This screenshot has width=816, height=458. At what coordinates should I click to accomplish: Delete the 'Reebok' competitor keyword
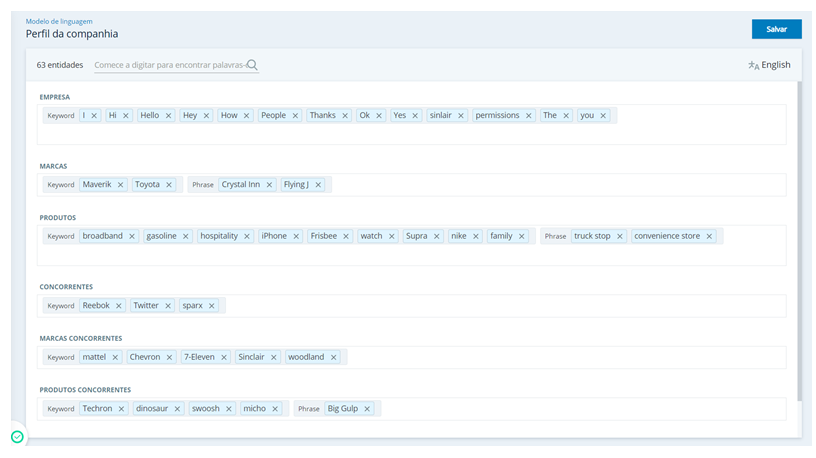[119, 306]
